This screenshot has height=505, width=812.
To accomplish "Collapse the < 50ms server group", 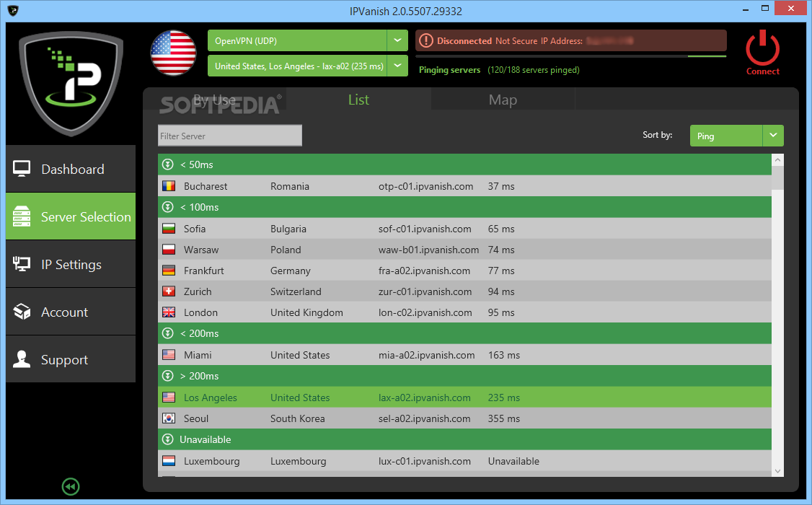I will (168, 164).
